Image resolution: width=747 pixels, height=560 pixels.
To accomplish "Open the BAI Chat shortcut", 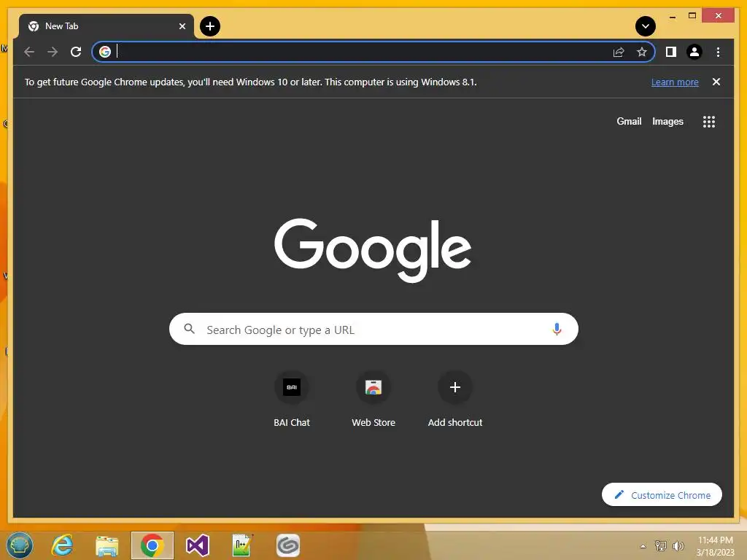I will 292,399.
